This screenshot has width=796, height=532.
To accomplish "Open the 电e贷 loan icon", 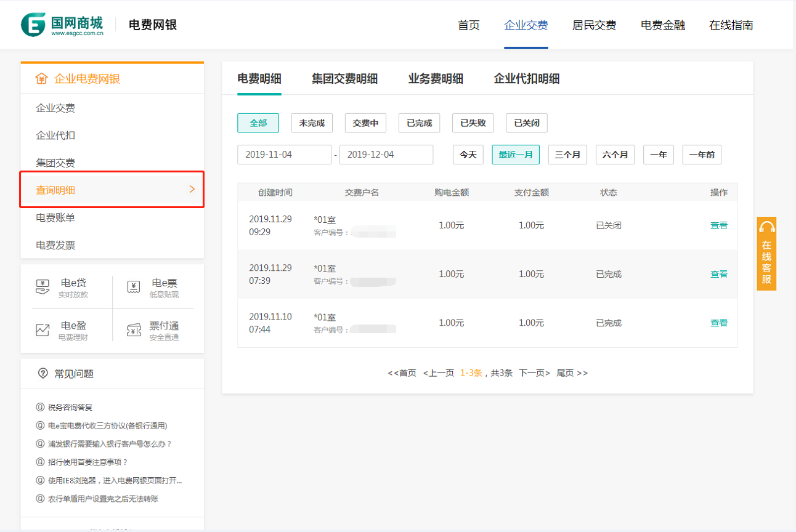I will point(43,286).
